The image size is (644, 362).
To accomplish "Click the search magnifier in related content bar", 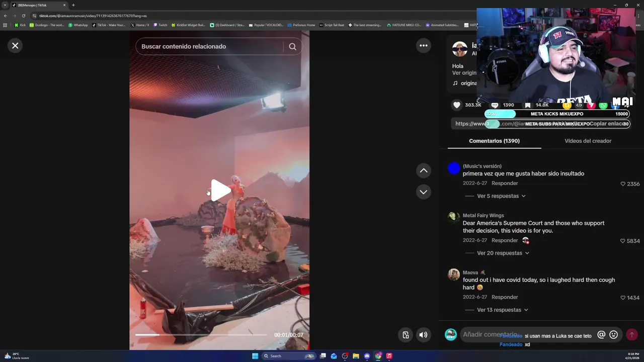I will click(x=292, y=47).
